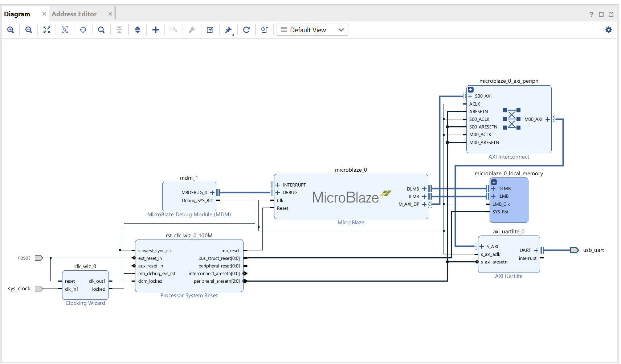Click the MicroBlaze Debug Module (MDM) label
Image resolution: width=621 pixels, height=364 pixels.
[189, 214]
